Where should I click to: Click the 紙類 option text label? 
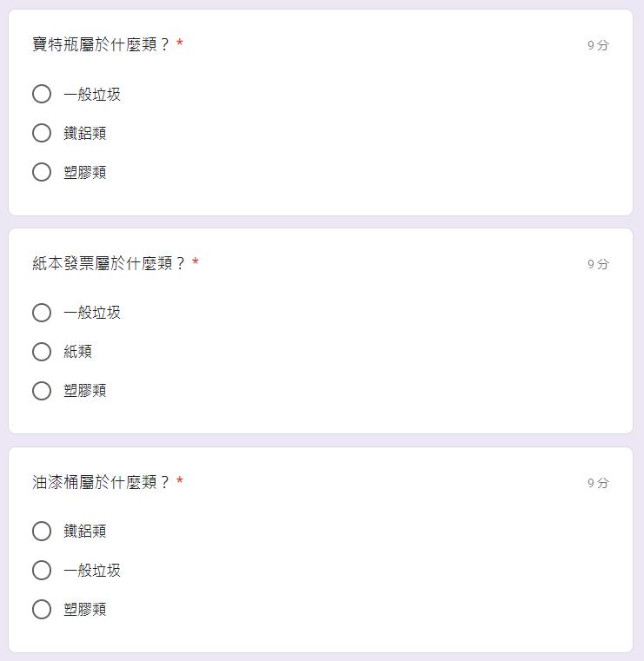[x=77, y=352]
